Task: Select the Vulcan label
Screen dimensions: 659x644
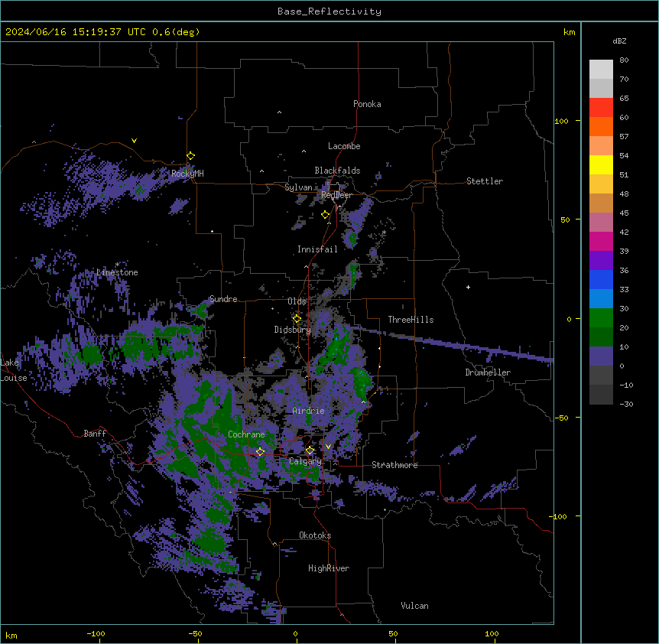Action: coord(415,606)
